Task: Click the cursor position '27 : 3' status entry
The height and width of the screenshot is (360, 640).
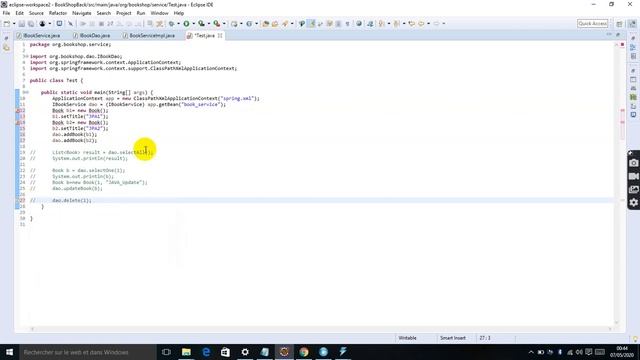Action: tap(485, 338)
